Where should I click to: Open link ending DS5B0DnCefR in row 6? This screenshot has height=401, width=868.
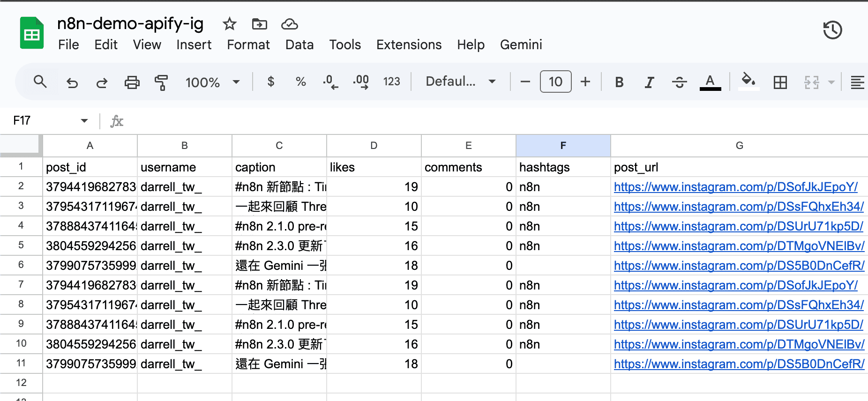(740, 266)
